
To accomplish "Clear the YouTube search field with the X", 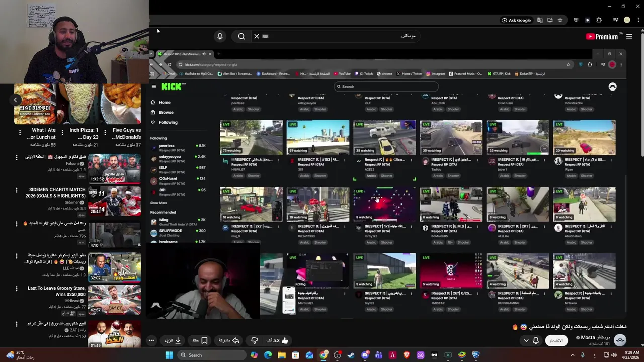I will 257,36.
